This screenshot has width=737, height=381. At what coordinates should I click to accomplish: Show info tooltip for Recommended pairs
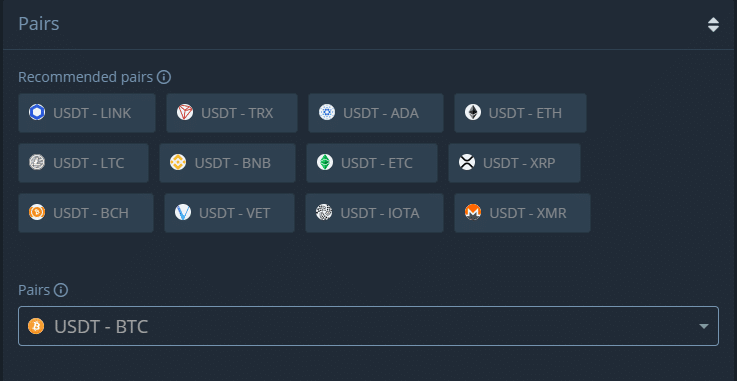coord(164,77)
